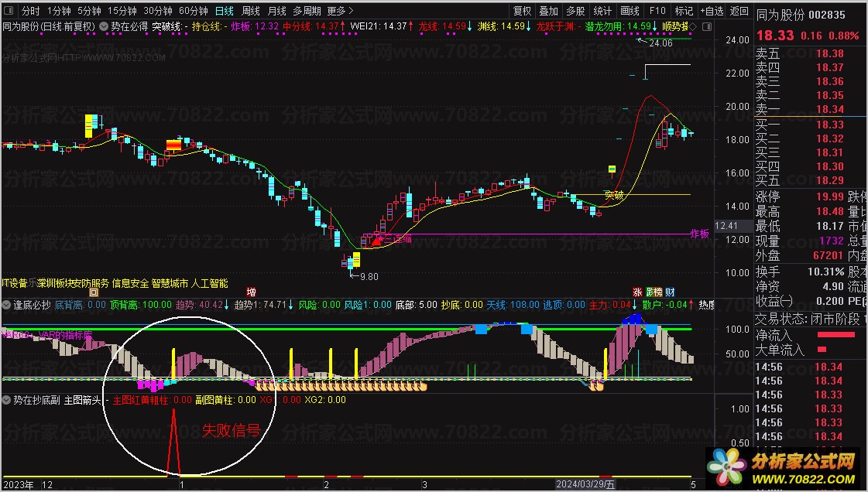Screen dimensions: 868x492
Task: Switch to 分时 intraday chart tab
Action: [x=31, y=11]
